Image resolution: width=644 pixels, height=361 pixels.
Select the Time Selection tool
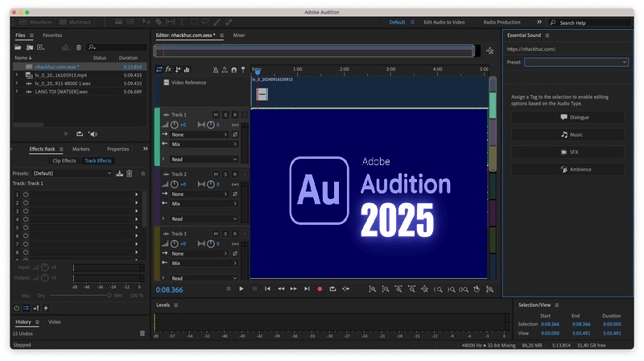182,23
